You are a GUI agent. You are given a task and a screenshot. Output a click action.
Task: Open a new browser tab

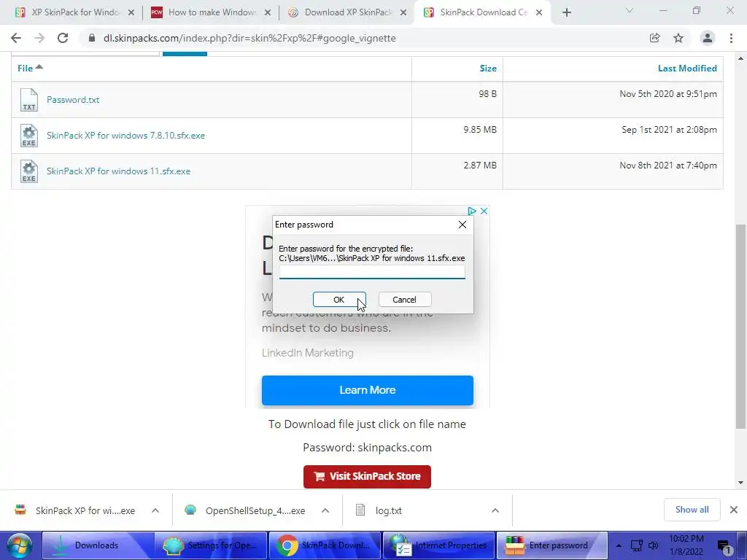pyautogui.click(x=566, y=12)
